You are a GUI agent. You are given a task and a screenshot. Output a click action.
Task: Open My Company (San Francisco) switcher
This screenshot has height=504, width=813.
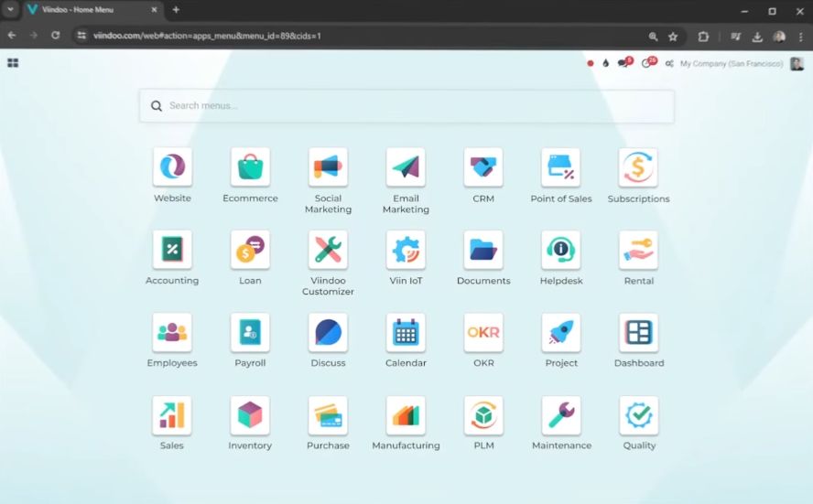click(732, 64)
